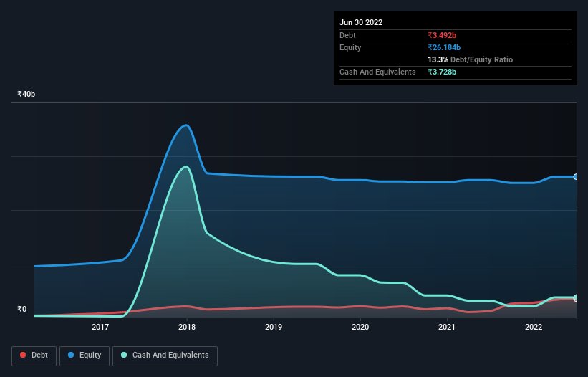Select the 2019 axis label

[x=274, y=327]
